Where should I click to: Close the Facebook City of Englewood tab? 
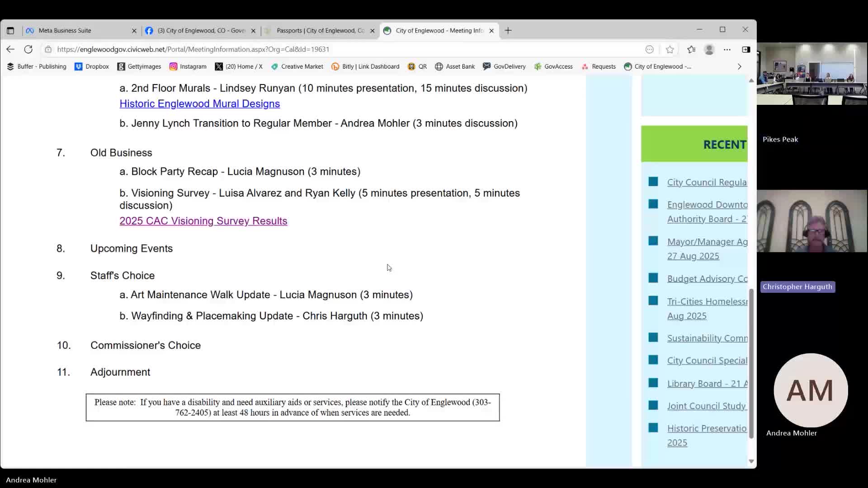[253, 31]
